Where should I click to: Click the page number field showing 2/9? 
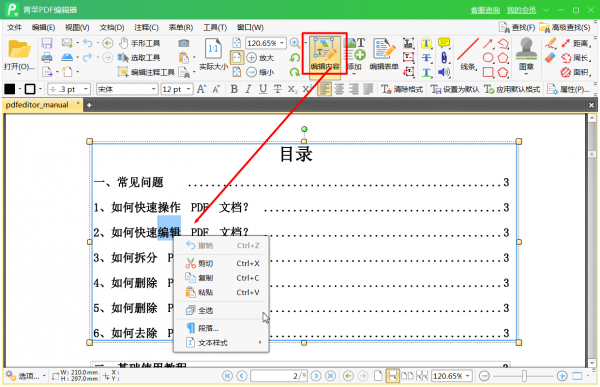click(279, 376)
